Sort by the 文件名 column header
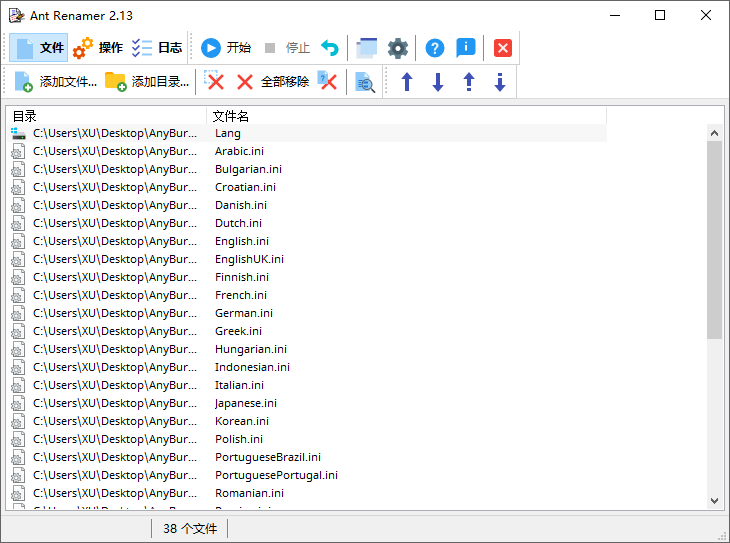This screenshot has height=543, width=730. (x=406, y=115)
